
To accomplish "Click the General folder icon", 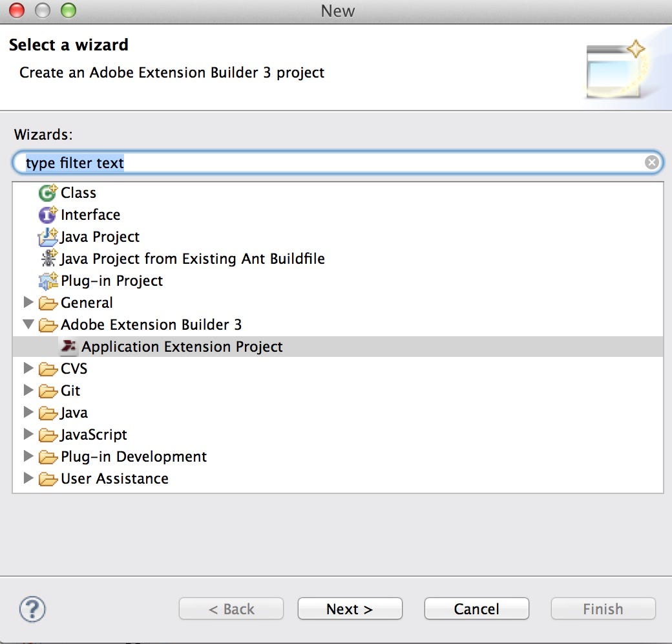I will [48, 303].
